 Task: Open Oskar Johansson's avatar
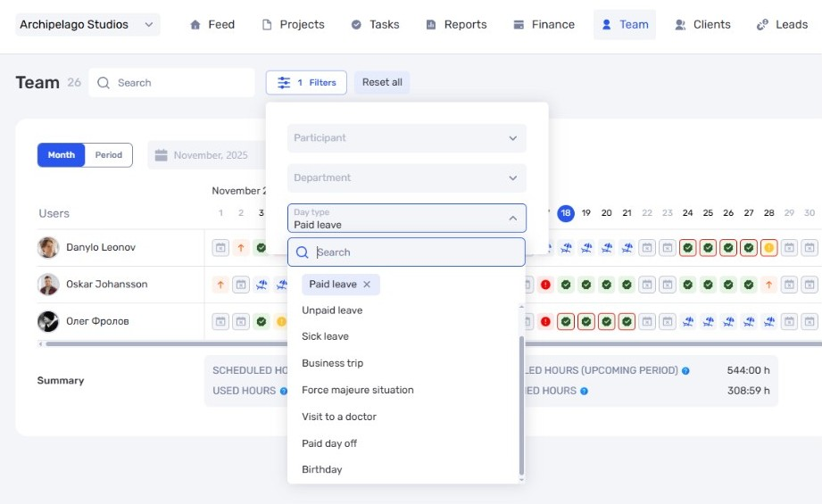tap(48, 285)
